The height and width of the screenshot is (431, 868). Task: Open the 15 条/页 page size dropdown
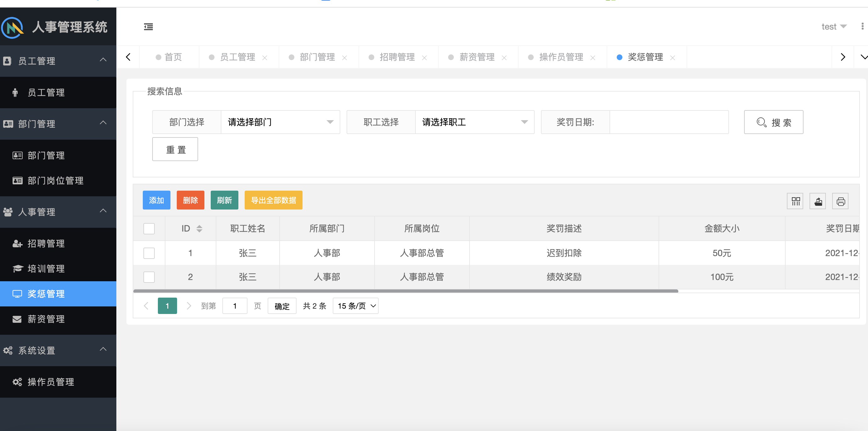tap(355, 306)
